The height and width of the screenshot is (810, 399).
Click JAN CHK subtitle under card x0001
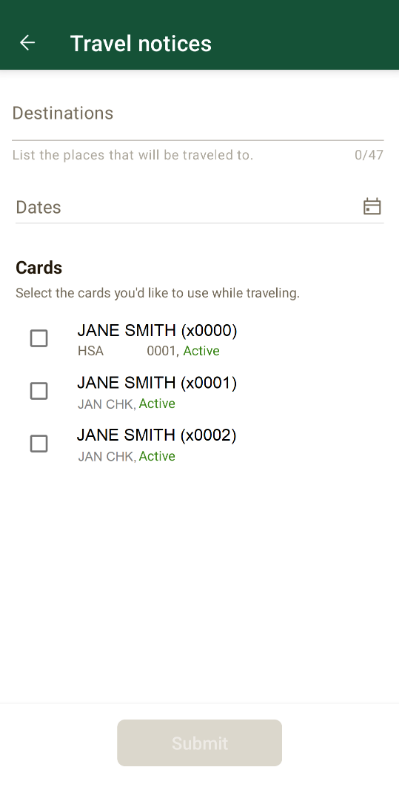[x=106, y=404]
